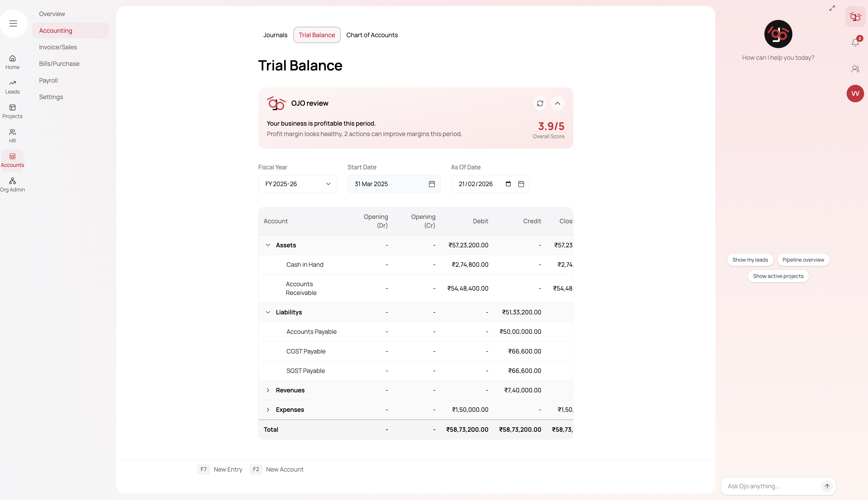Focus the Ask Ojo anything field

(770, 486)
